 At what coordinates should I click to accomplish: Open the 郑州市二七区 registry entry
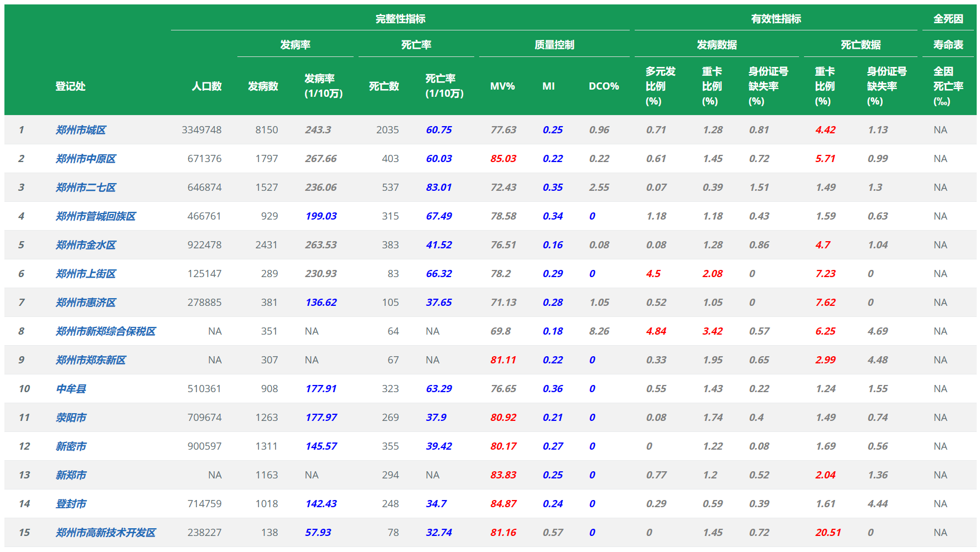(86, 188)
